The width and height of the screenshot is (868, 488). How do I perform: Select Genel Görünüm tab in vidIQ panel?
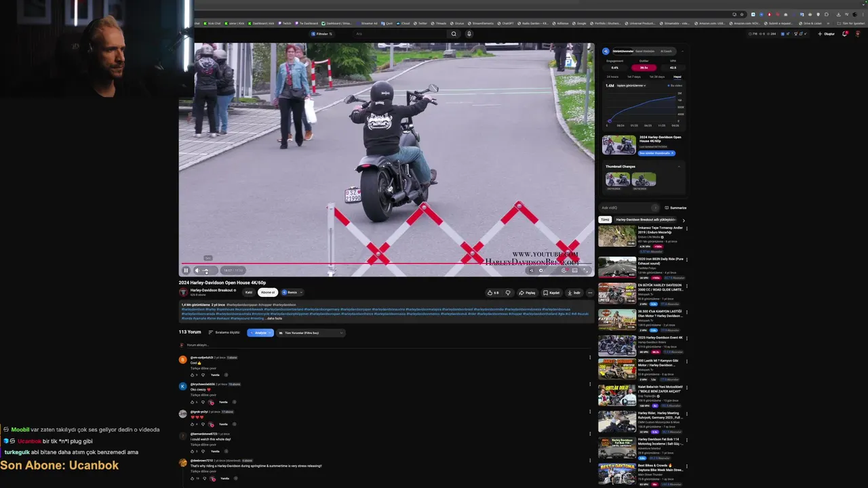tap(645, 51)
